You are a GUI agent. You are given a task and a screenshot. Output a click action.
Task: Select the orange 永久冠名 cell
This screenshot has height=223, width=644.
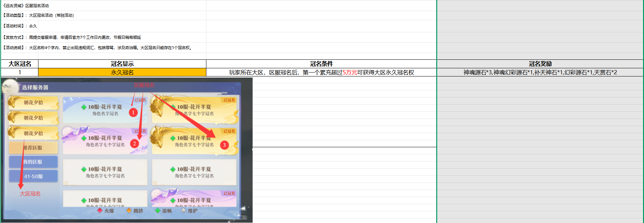pyautogui.click(x=122, y=72)
